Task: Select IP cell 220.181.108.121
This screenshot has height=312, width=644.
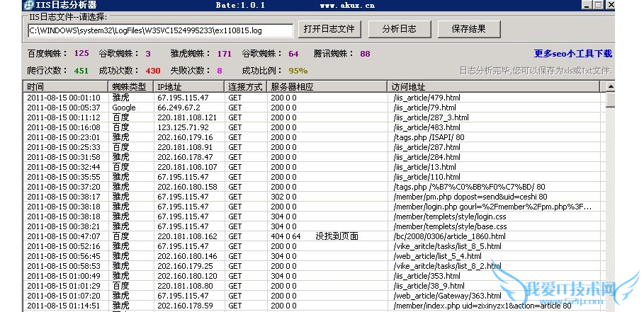Action: pyautogui.click(x=187, y=117)
